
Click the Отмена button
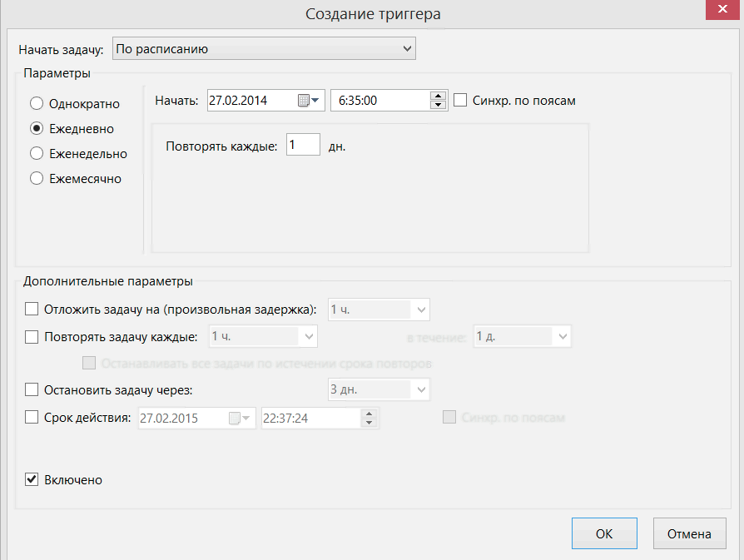[x=689, y=534]
